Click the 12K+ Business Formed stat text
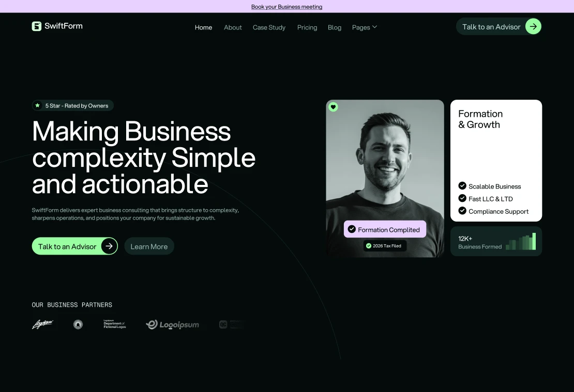Screen dimensions: 574x392 tap(480, 242)
